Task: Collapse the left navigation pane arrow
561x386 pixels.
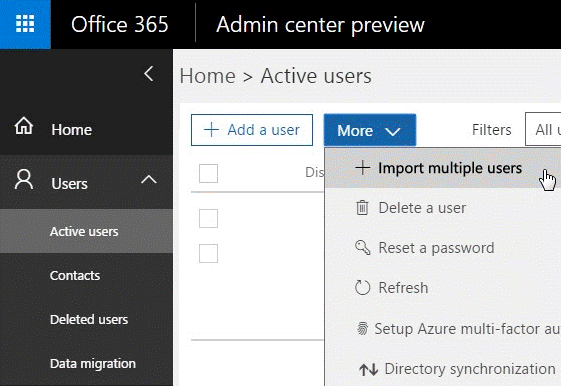Action: (x=149, y=74)
